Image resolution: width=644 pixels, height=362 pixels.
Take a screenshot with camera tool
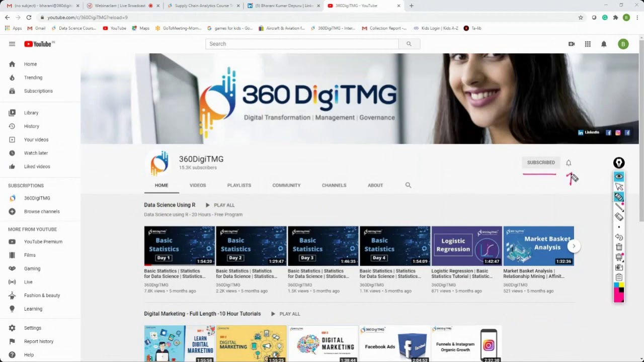pyautogui.click(x=619, y=267)
